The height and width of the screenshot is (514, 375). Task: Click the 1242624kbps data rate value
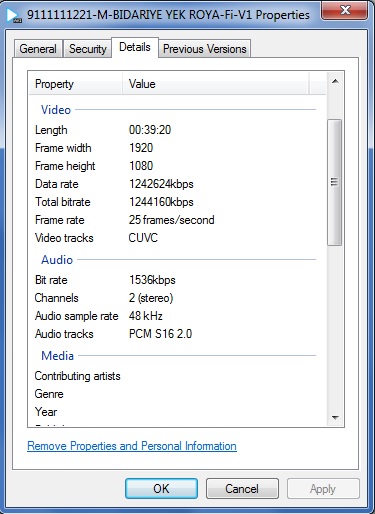point(161,184)
